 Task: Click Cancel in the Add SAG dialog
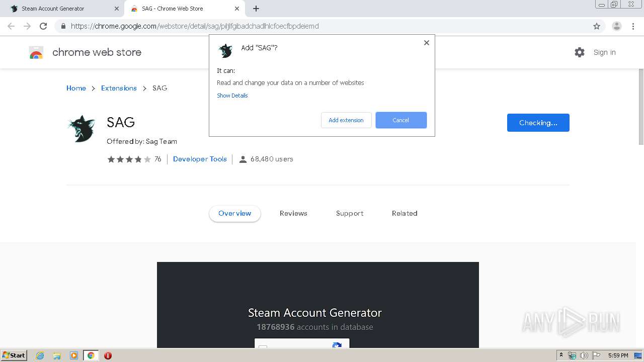pos(401,120)
